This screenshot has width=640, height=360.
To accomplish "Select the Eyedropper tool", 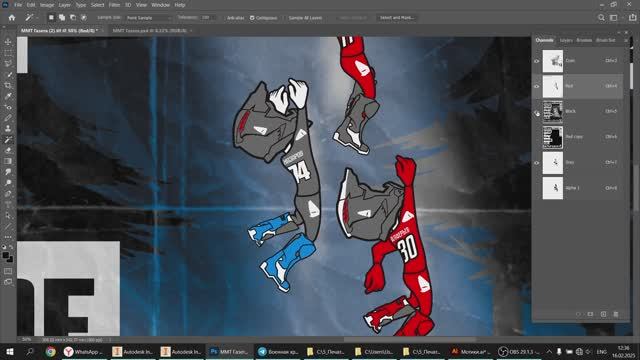I will (x=8, y=96).
